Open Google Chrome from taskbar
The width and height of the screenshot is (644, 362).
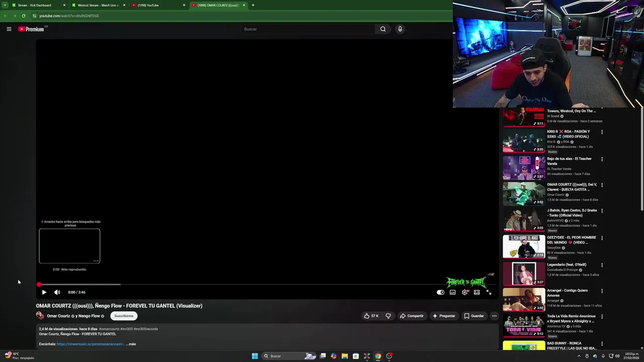pyautogui.click(x=378, y=356)
